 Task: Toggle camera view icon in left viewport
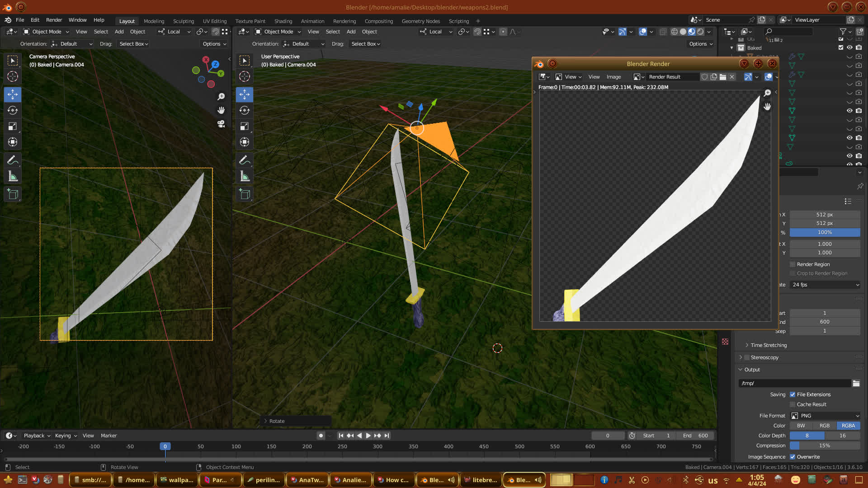click(221, 124)
